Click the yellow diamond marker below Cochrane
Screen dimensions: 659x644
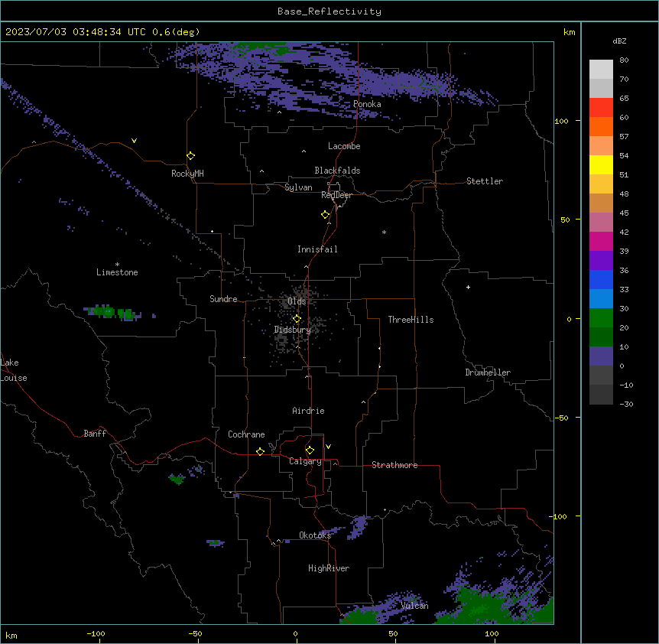[x=260, y=451]
